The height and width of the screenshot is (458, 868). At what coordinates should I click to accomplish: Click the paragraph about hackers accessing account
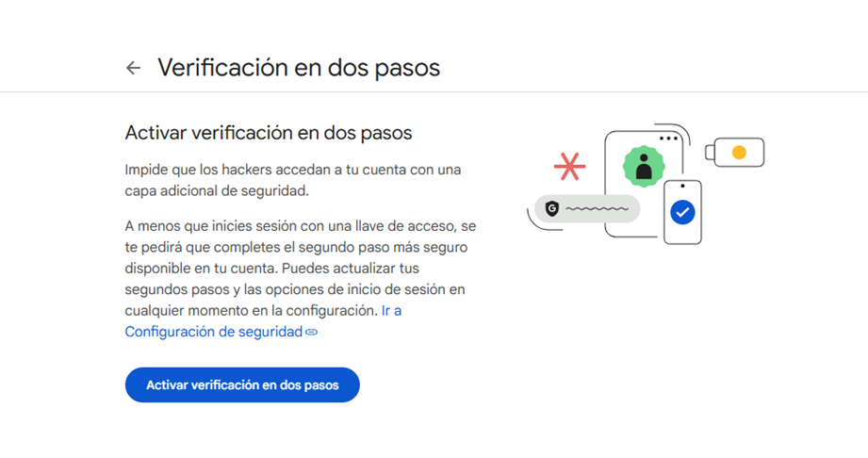(293, 180)
